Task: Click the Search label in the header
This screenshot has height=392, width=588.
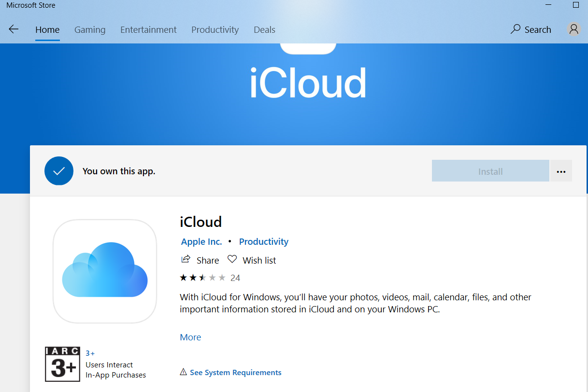Action: click(538, 29)
